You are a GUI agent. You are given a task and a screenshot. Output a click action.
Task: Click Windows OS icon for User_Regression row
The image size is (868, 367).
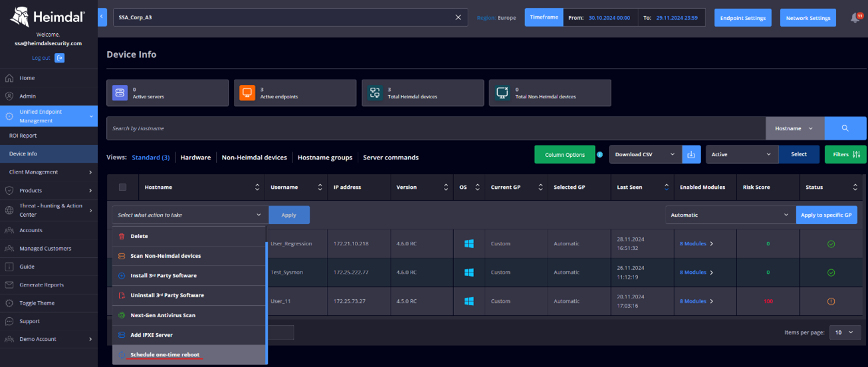[469, 244]
